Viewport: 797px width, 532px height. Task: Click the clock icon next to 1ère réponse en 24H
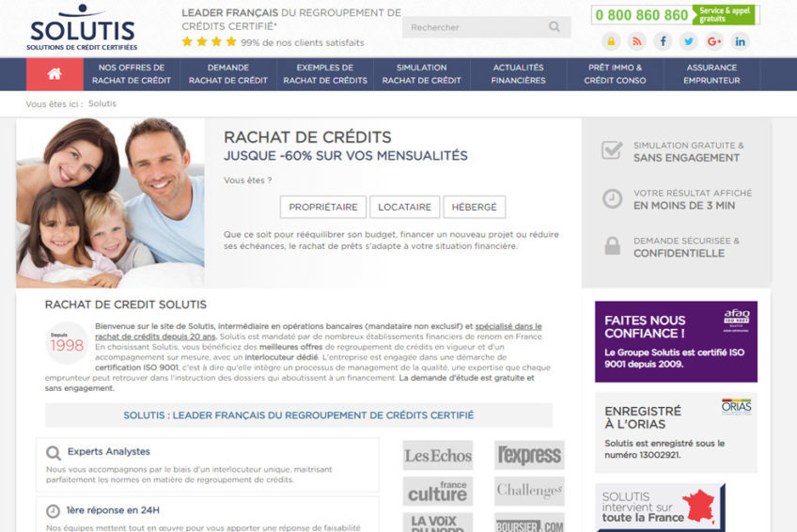[x=53, y=510]
